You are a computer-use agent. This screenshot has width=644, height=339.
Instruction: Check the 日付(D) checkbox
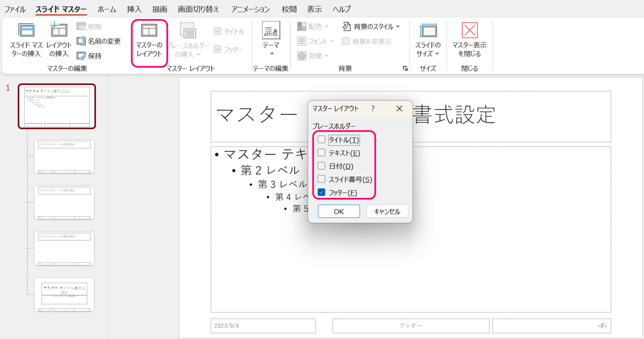pyautogui.click(x=321, y=166)
